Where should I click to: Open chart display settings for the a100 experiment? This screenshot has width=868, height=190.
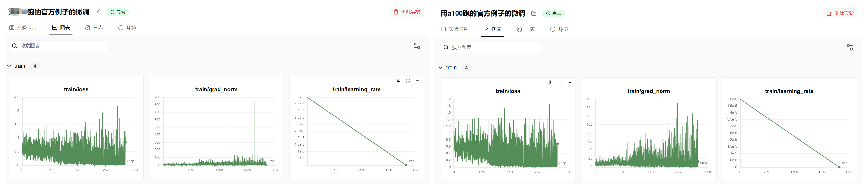point(850,47)
